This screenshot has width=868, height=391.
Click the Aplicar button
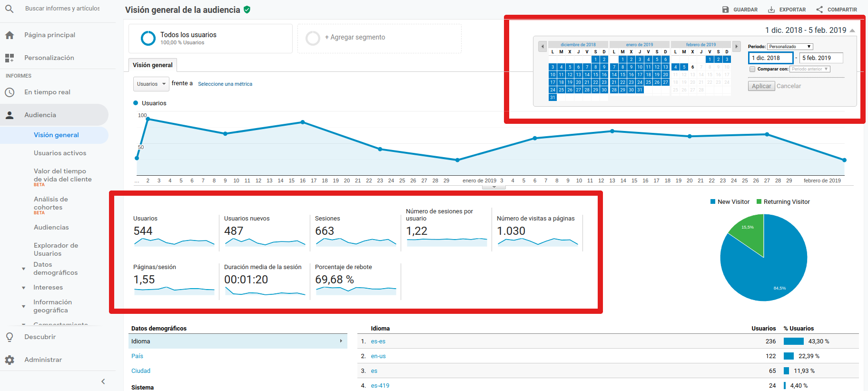761,86
